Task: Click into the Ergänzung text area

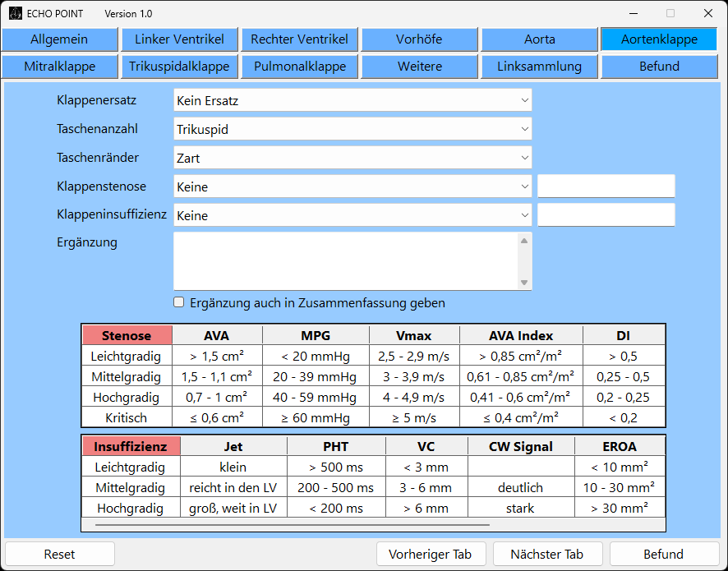Action: pyautogui.click(x=345, y=260)
